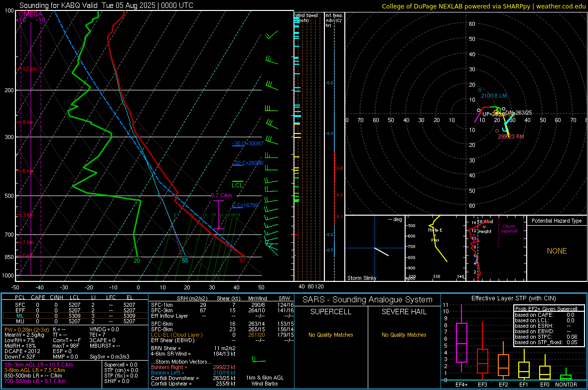The image size is (588, 390).
Task: Select the highlighted 'ML' parcel row
Action: (x=75, y=316)
